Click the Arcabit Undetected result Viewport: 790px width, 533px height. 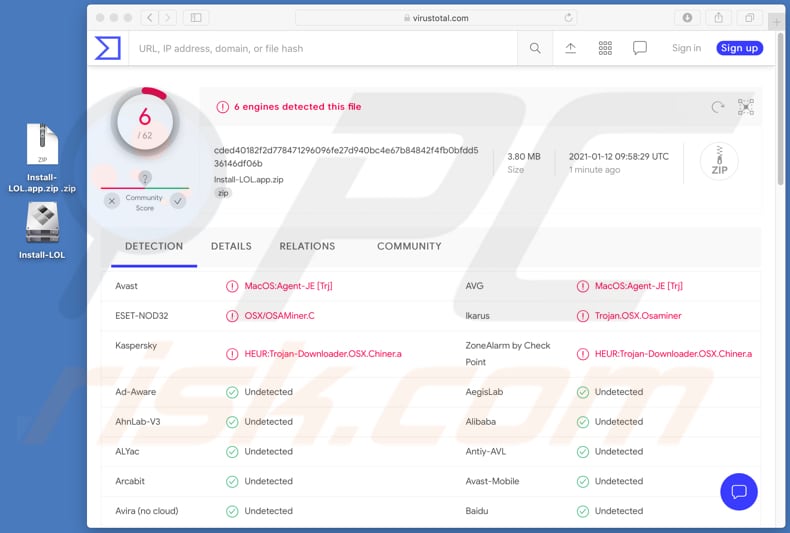coord(269,481)
